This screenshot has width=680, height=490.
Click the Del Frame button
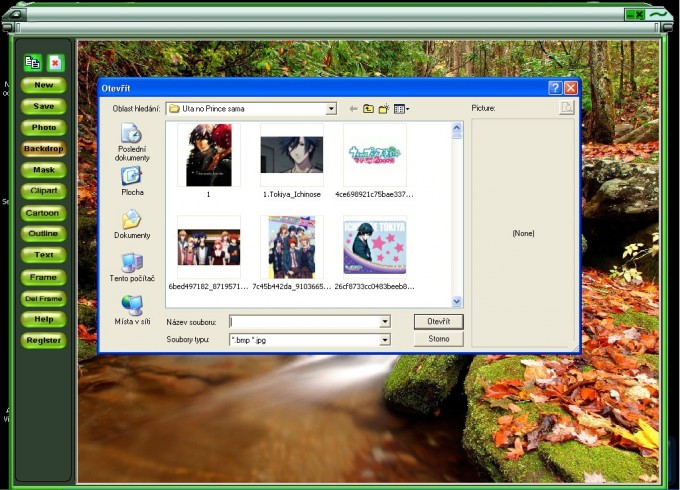click(x=44, y=299)
